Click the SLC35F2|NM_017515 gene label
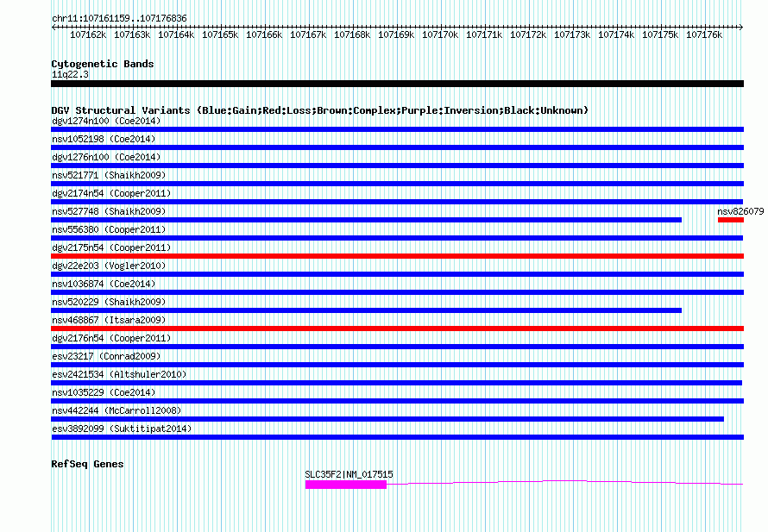 [349, 474]
